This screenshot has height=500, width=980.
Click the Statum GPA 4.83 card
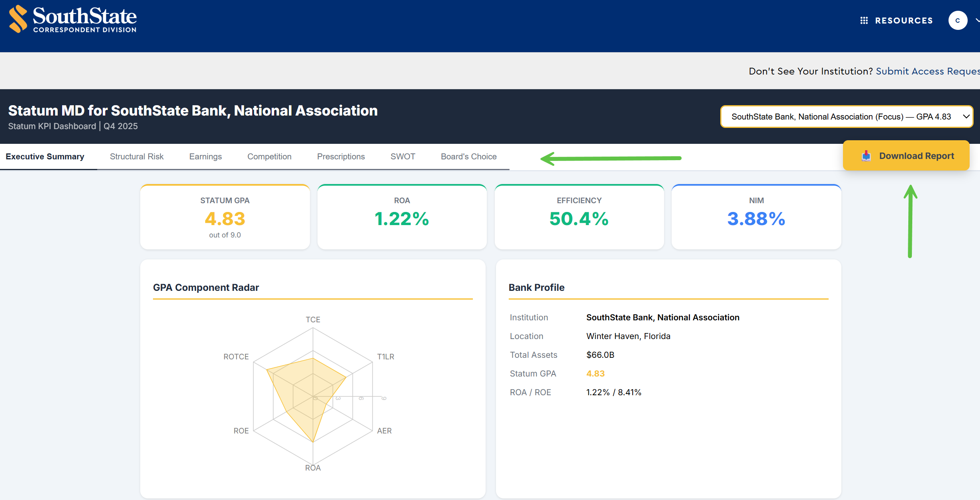(225, 218)
